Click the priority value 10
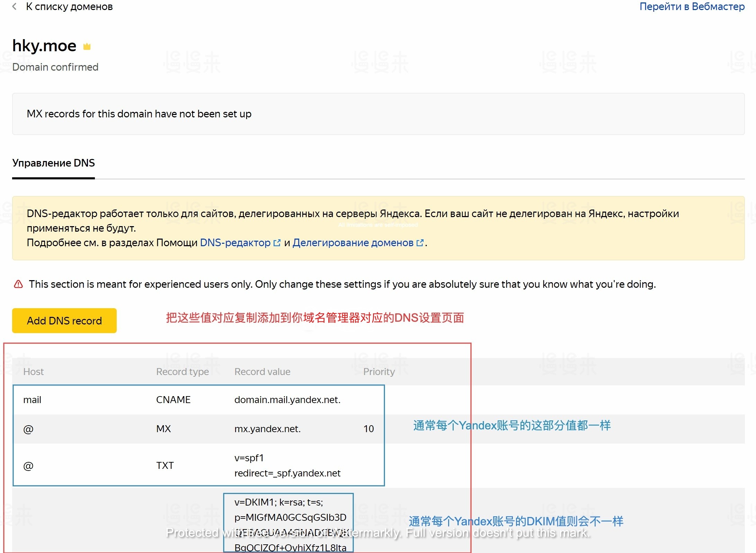 point(368,429)
